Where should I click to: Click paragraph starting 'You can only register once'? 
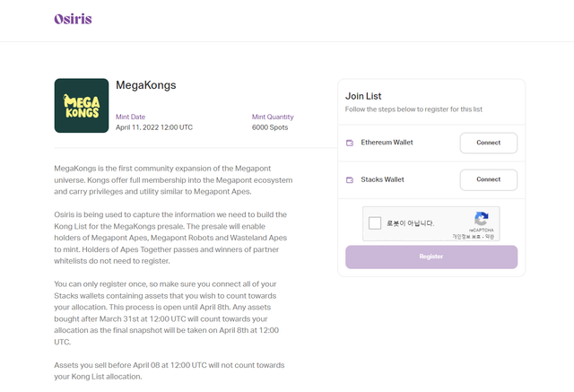click(x=167, y=313)
